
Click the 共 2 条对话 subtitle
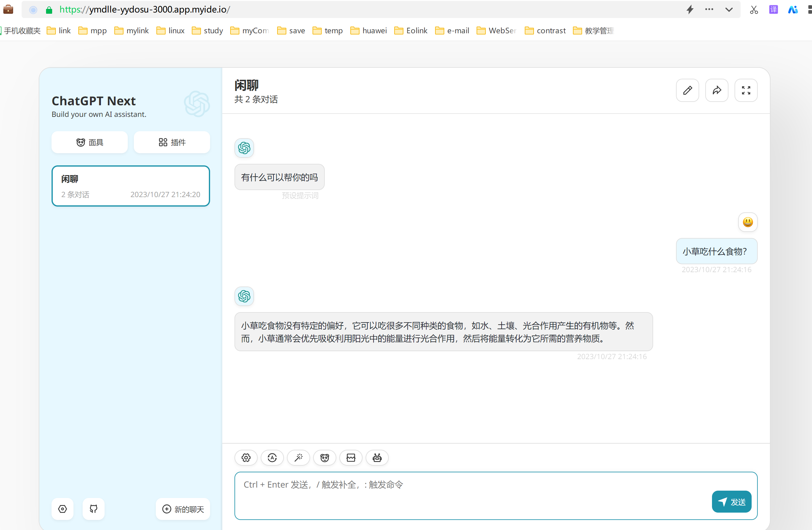[256, 99]
